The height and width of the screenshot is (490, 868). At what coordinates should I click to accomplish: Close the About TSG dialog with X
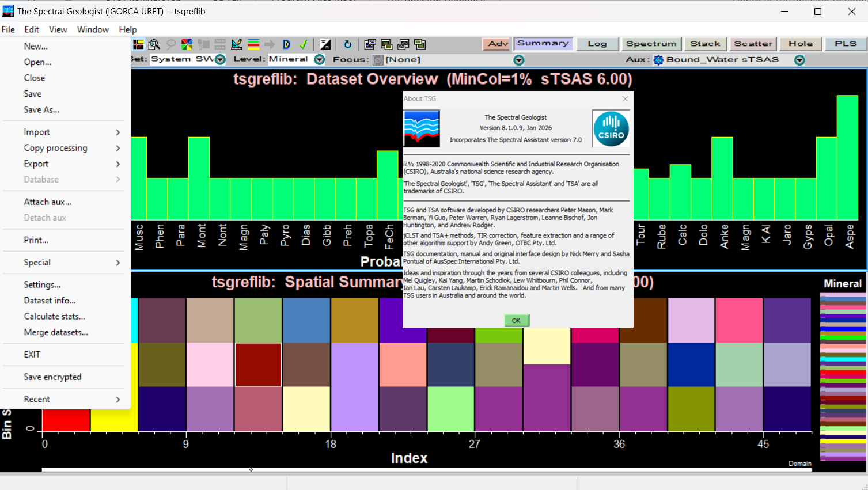[x=625, y=99]
